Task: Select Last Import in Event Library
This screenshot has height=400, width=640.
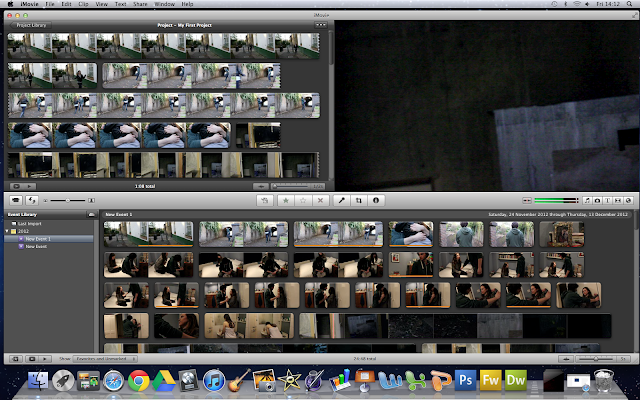Action: tap(29, 224)
